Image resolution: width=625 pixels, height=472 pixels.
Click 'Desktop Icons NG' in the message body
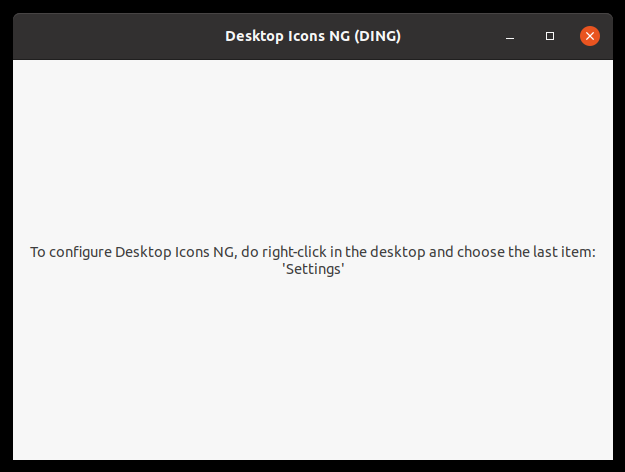pos(176,252)
